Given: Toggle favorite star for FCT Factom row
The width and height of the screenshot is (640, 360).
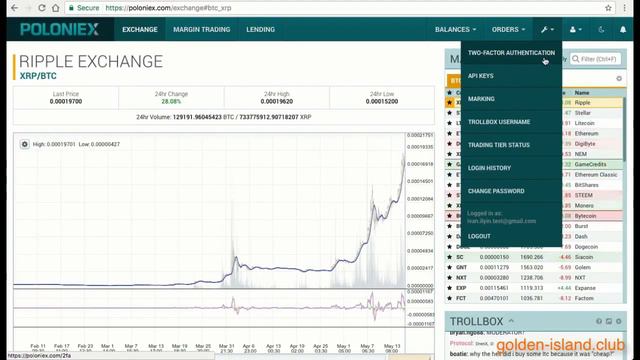Looking at the screenshot, I should point(449,298).
